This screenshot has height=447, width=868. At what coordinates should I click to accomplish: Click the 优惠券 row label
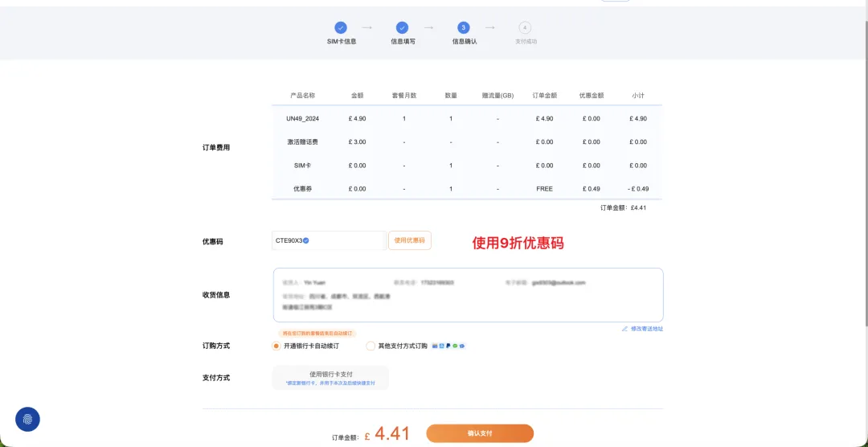[x=302, y=189]
